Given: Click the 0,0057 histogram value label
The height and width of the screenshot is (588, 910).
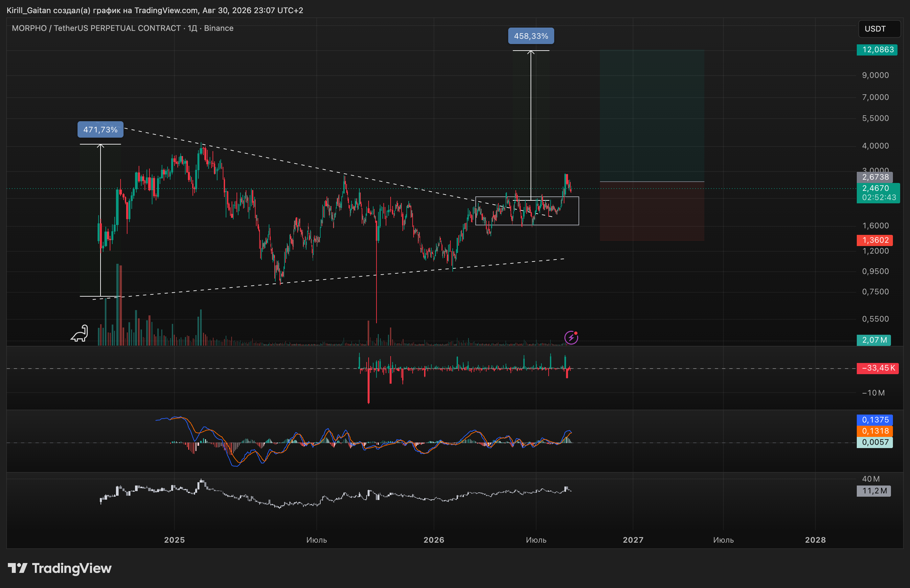Looking at the screenshot, I should [875, 442].
